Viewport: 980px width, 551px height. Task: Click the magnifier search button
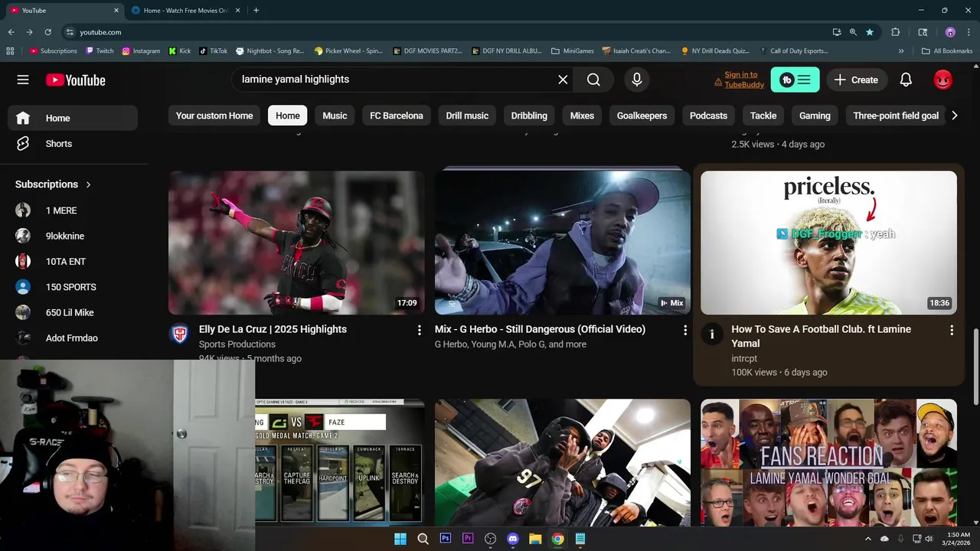point(593,80)
